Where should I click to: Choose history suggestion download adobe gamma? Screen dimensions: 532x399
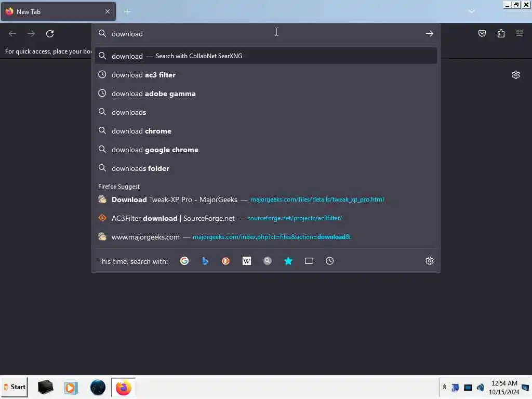[x=265, y=94]
